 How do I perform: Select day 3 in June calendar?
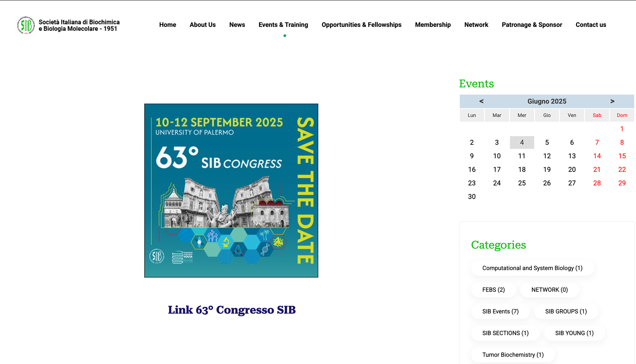[497, 142]
